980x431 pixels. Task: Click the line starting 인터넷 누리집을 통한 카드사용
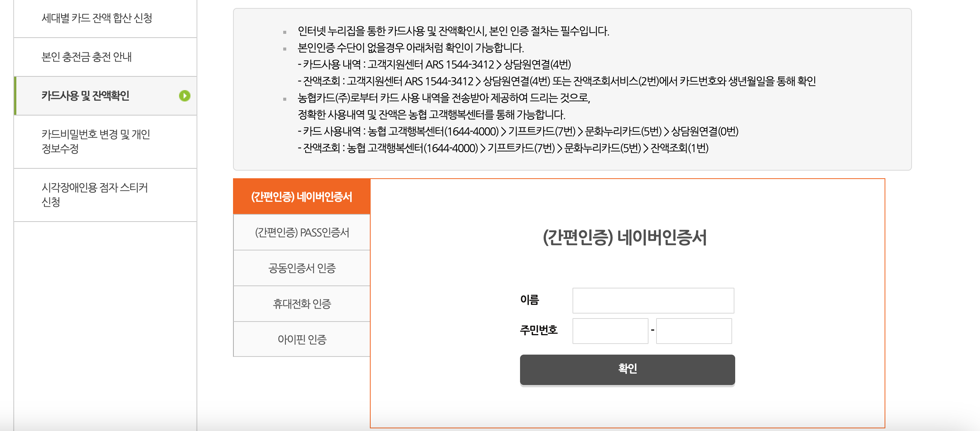pos(453,31)
